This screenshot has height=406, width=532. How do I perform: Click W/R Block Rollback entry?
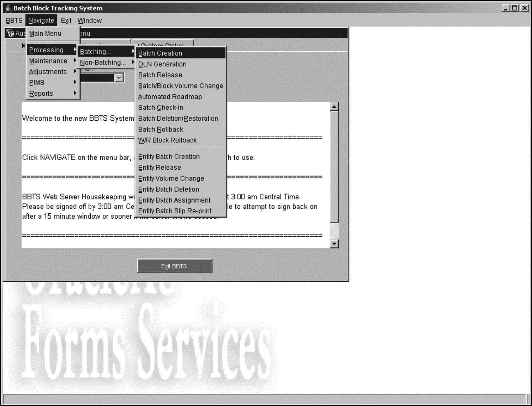point(167,140)
